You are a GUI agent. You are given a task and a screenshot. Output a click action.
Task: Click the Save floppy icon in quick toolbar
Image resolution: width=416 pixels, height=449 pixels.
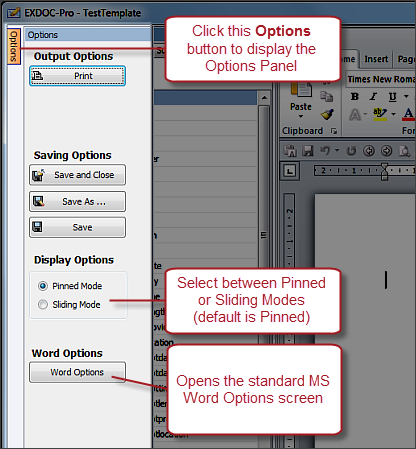click(x=308, y=151)
